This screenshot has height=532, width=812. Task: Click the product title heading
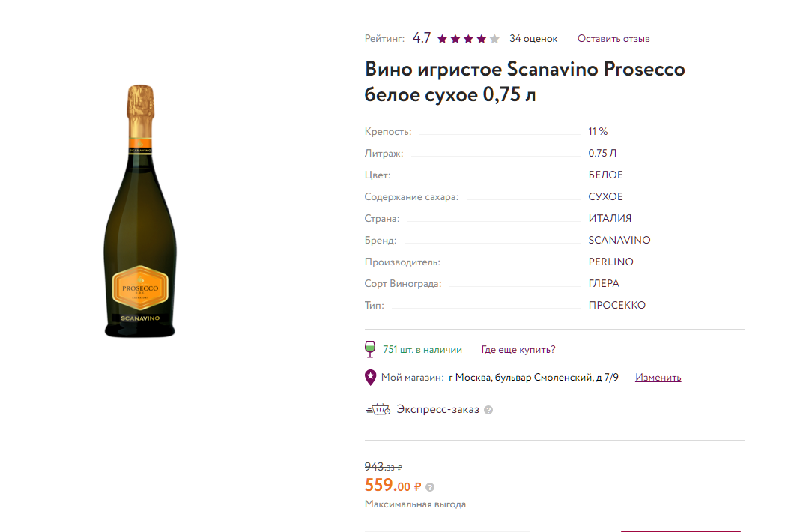(524, 82)
